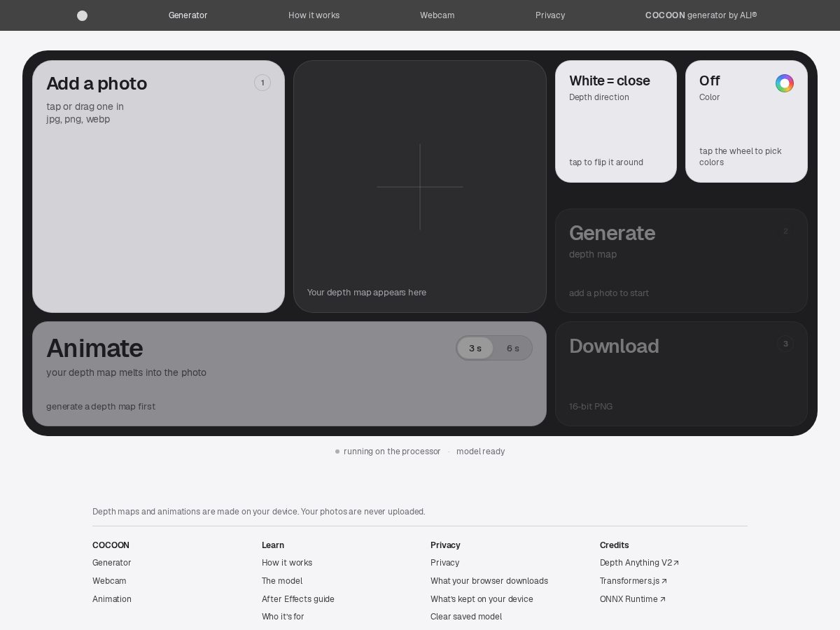Click the step 1 badge on Add a photo
This screenshot has height=630, width=840.
(x=262, y=83)
